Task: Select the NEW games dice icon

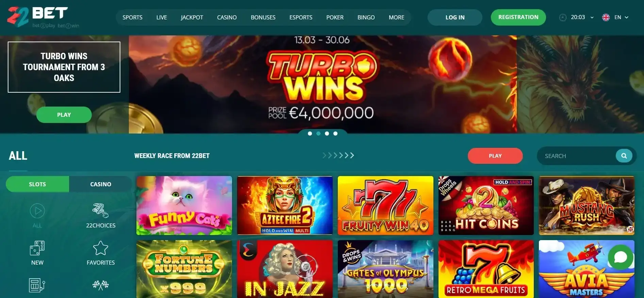Action: click(x=37, y=248)
